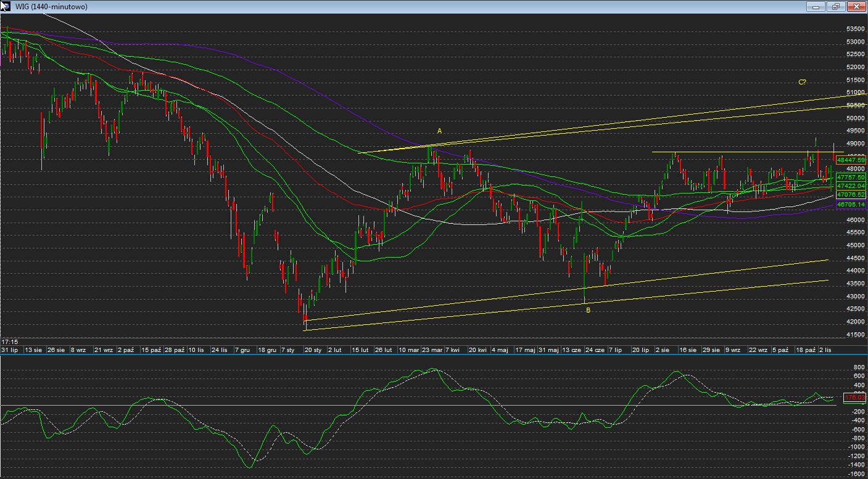Click the 13 cze date label

[572, 350]
